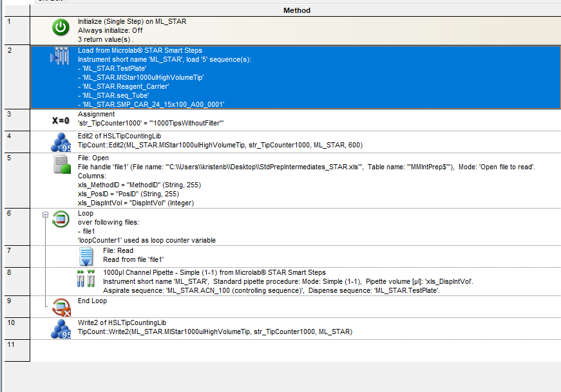Viewport: 561px width, 392px height.
Task: Click the 'Assignment' step title
Action: pos(96,114)
